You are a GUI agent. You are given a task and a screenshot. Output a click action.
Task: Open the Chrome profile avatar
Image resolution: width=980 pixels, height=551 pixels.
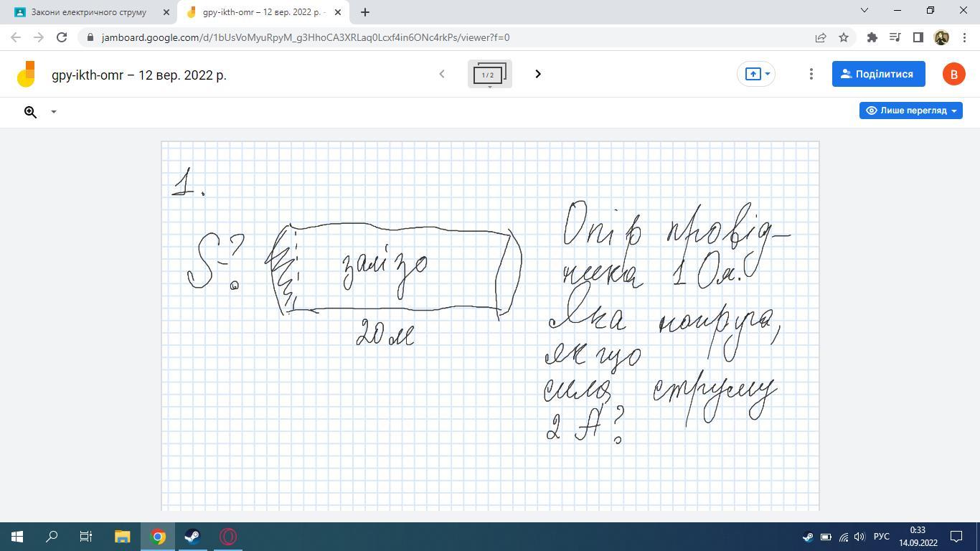point(941,37)
